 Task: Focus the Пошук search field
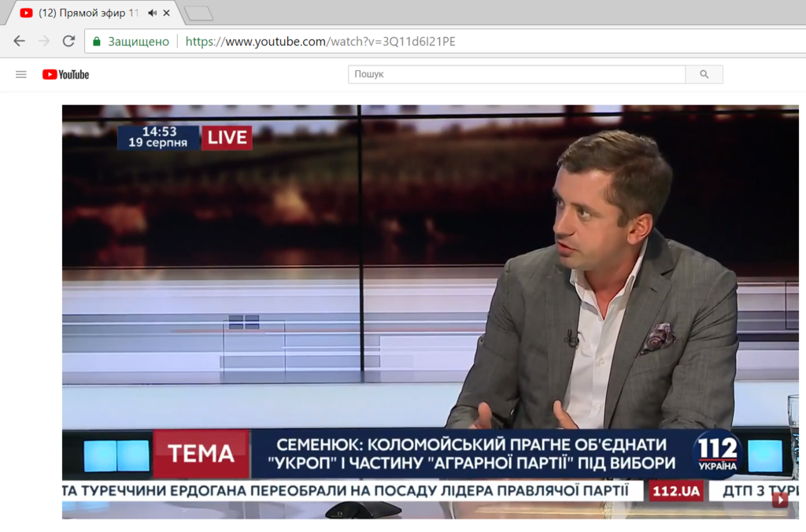516,75
